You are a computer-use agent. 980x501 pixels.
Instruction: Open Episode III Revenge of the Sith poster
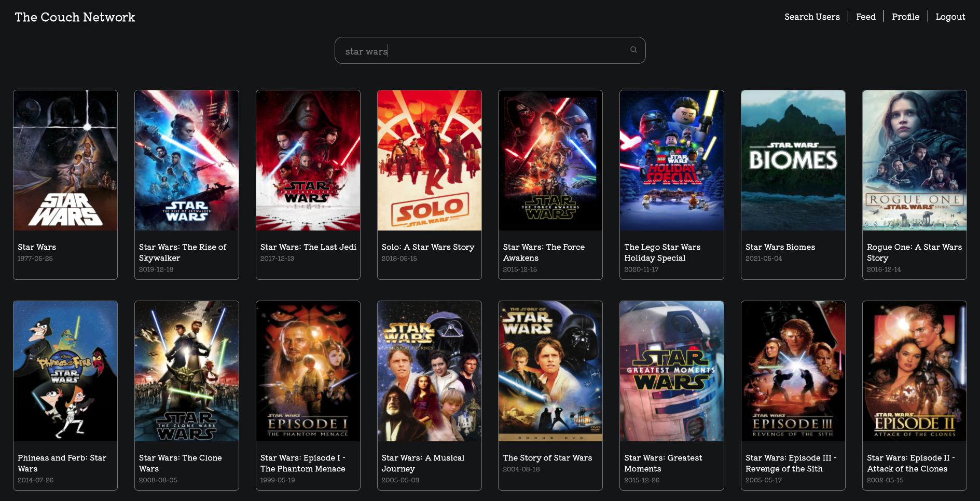tap(793, 371)
